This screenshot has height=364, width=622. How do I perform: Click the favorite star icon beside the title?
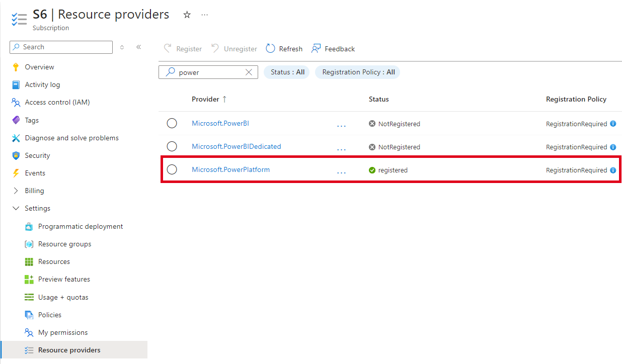pos(187,15)
